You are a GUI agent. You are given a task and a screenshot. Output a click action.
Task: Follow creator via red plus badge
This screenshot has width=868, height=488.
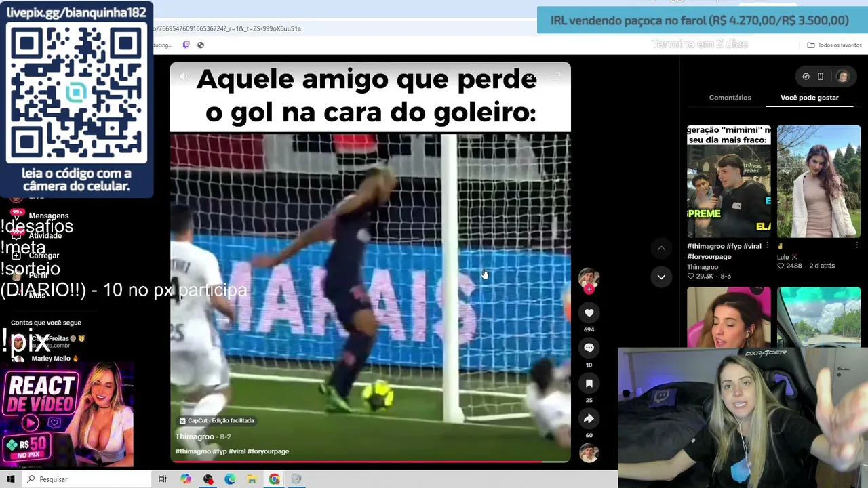(x=589, y=289)
